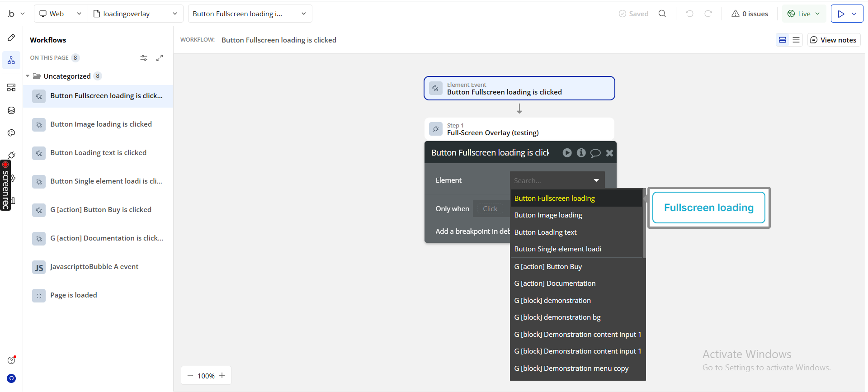
Task: Open the 0 issues checker
Action: pyautogui.click(x=750, y=14)
